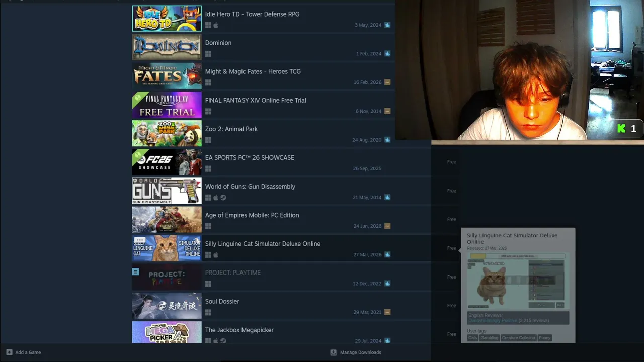Viewport: 644px width, 362px height.
Task: Open the PROJECT: PLAYTIME title
Action: (233, 273)
